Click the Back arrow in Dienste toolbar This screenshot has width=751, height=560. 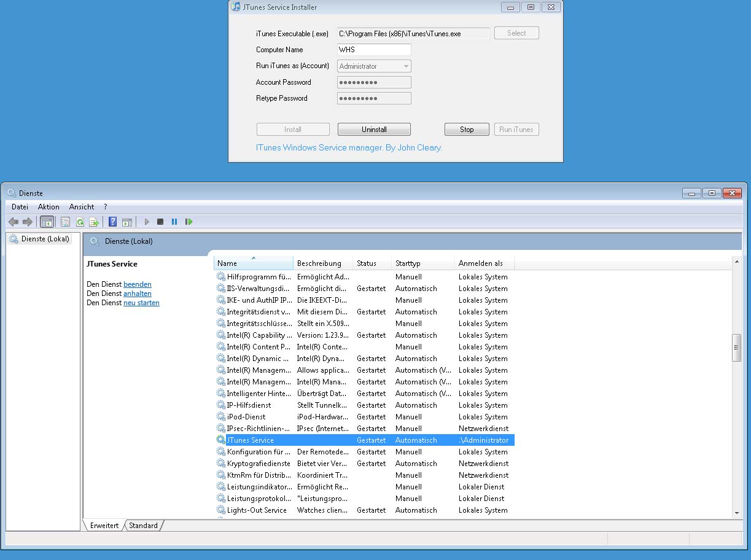click(x=14, y=222)
